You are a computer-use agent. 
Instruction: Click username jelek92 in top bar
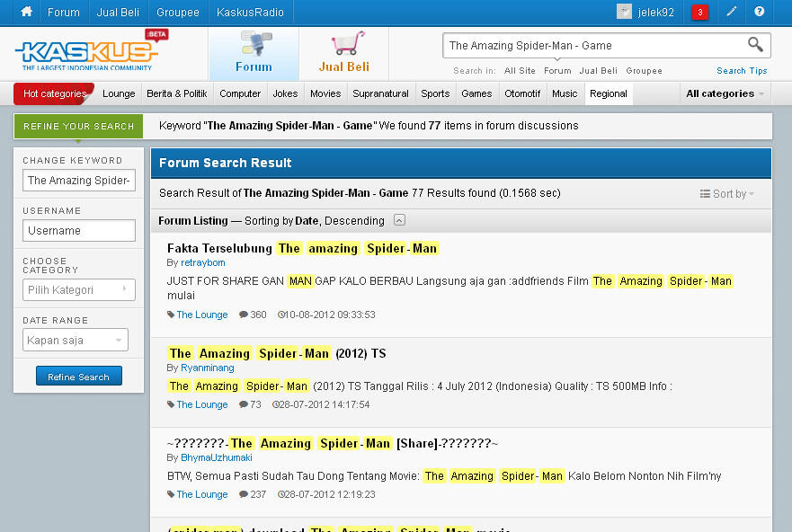click(655, 12)
